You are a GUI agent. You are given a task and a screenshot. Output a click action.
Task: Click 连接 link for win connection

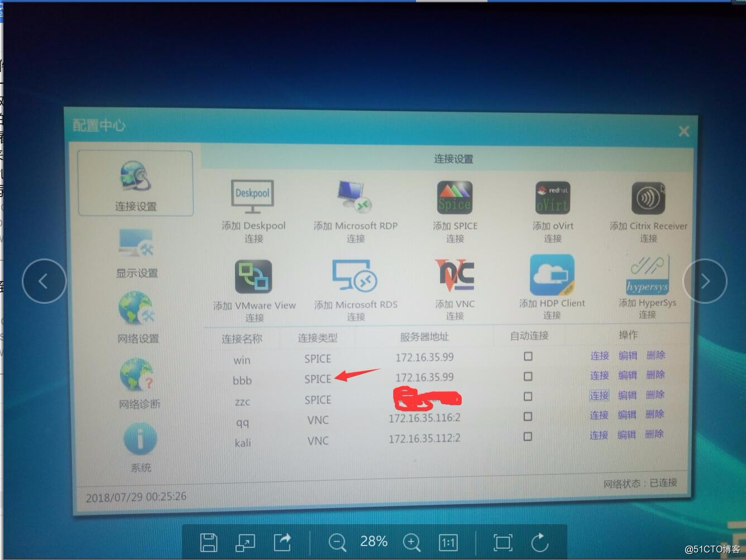(600, 356)
